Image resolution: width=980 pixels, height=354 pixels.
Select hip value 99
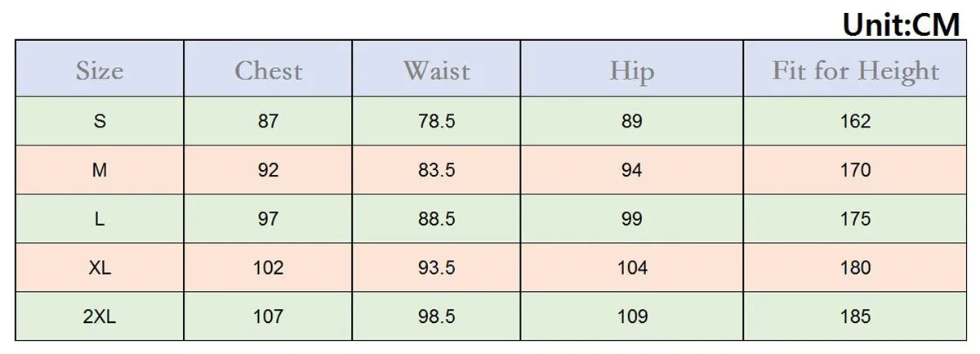632,219
